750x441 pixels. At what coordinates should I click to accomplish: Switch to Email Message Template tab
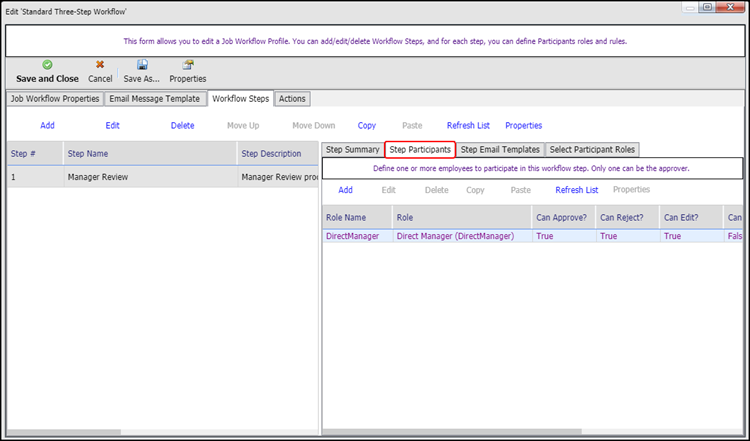(x=155, y=99)
